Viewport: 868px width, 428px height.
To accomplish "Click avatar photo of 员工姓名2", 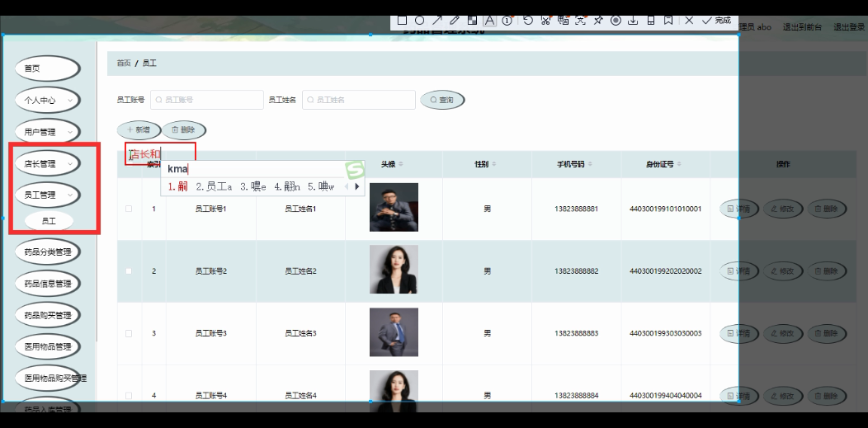I will pos(394,270).
